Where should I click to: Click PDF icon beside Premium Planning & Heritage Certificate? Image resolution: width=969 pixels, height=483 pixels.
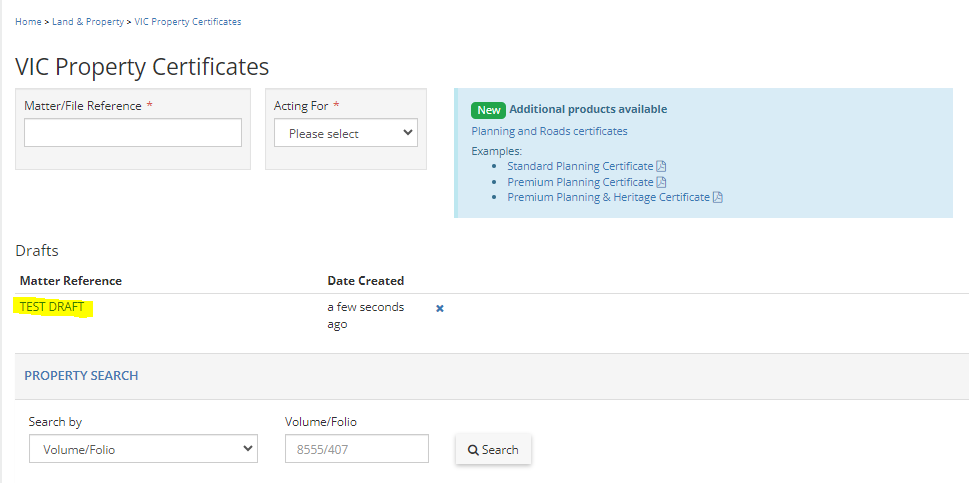tap(718, 198)
